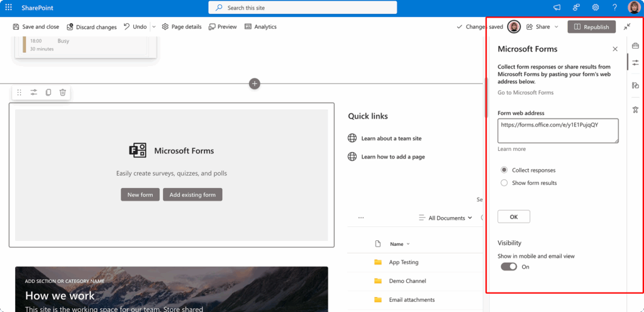
Task: Preview the page
Action: 223,26
